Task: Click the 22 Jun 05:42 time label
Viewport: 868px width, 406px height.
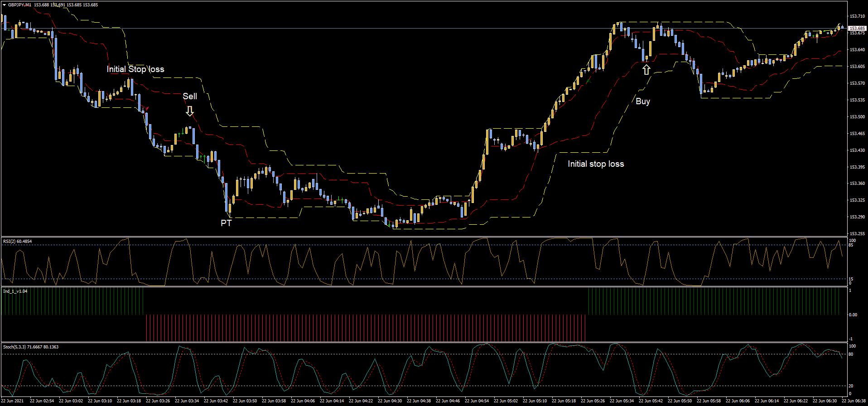Action: [x=651, y=401]
